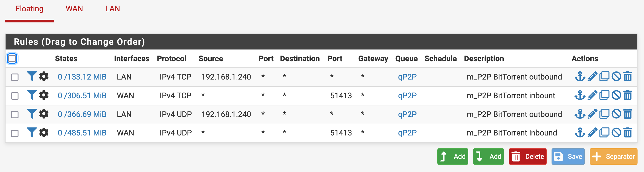Delete the WAN IPv4 UDP rule via trash
Screen dimensions: 644x172
click(x=628, y=132)
